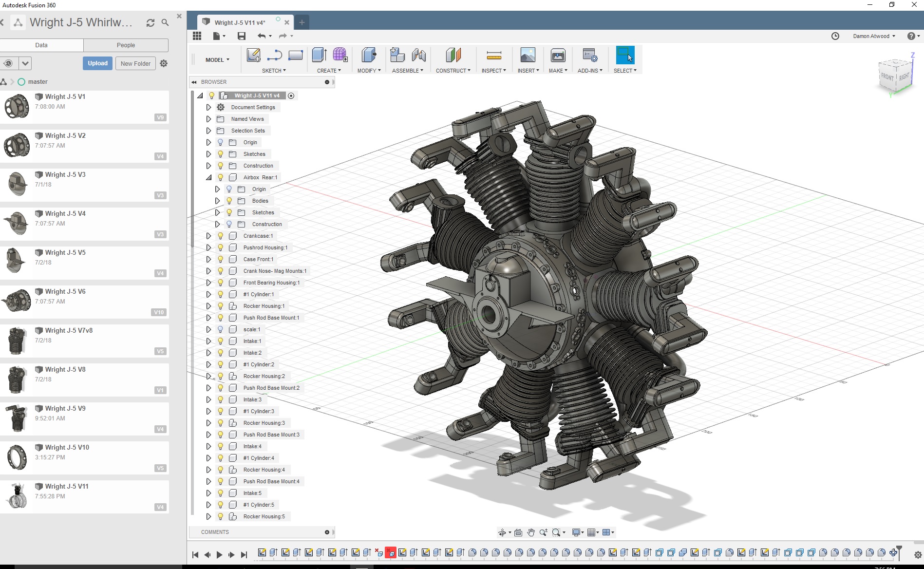The image size is (924, 569).
Task: Expand the #1 Cylinder:1 component
Action: [x=208, y=294]
